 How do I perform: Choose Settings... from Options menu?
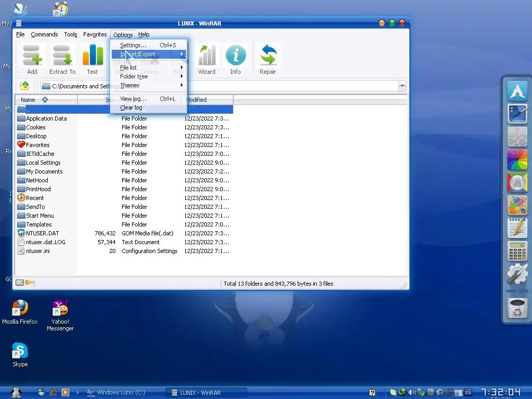point(149,45)
